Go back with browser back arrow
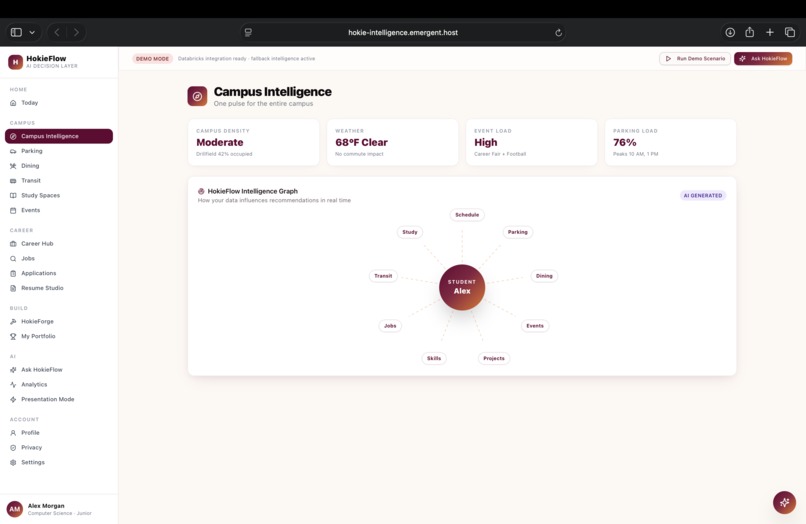The height and width of the screenshot is (524, 806). point(57,32)
